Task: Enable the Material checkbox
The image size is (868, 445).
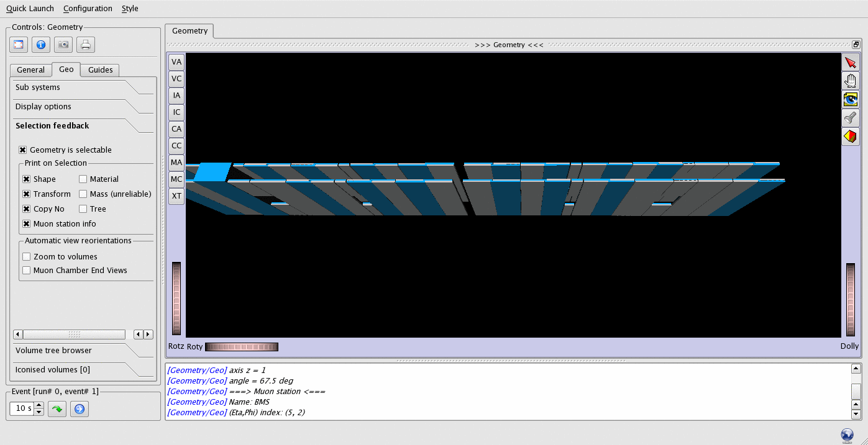Action: click(83, 179)
